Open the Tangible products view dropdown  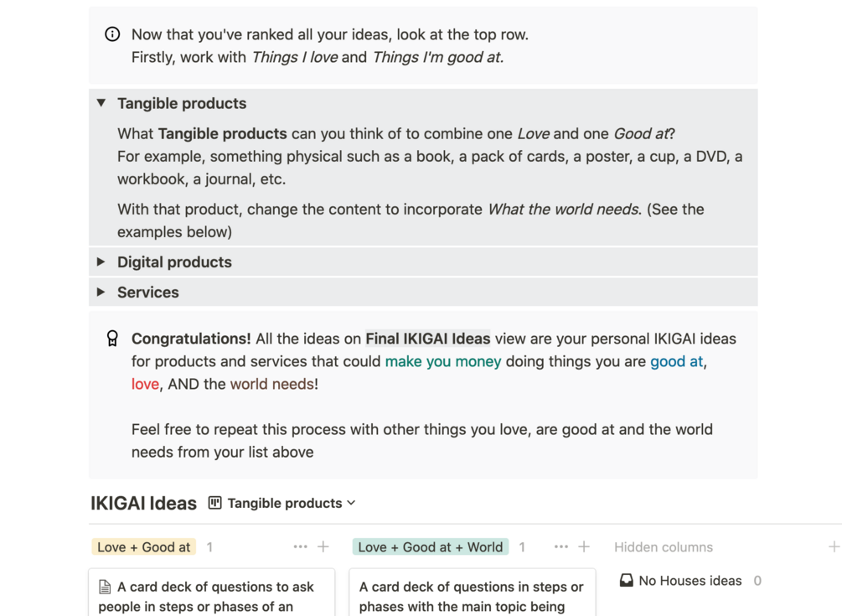pyautogui.click(x=292, y=503)
